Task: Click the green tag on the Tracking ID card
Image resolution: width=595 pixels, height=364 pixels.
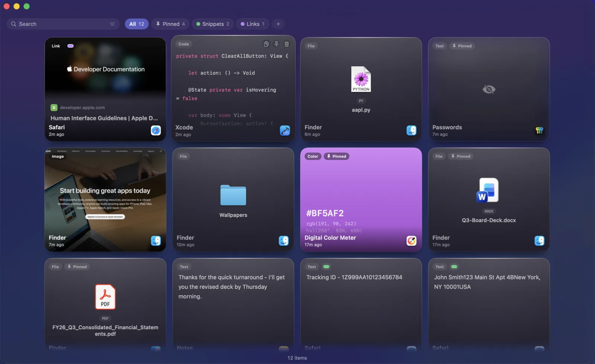Action: 326,267
